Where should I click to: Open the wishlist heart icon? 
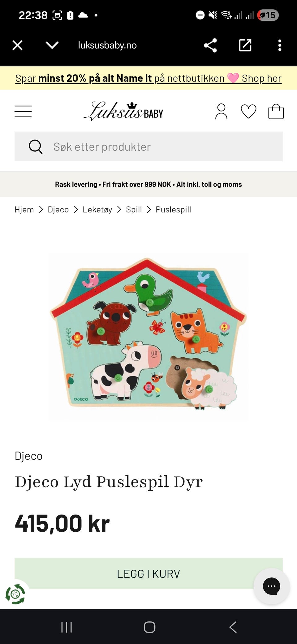pyautogui.click(x=248, y=111)
